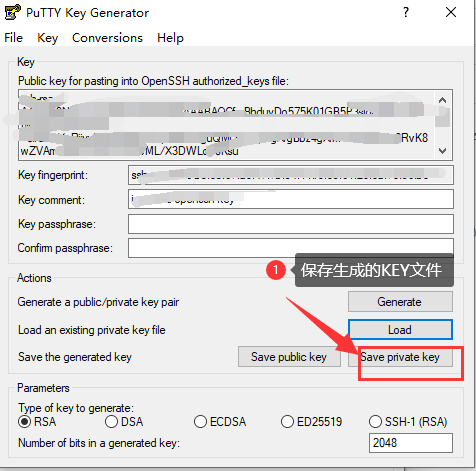
Task: Focus the Key passphrase field
Action: tap(291, 224)
